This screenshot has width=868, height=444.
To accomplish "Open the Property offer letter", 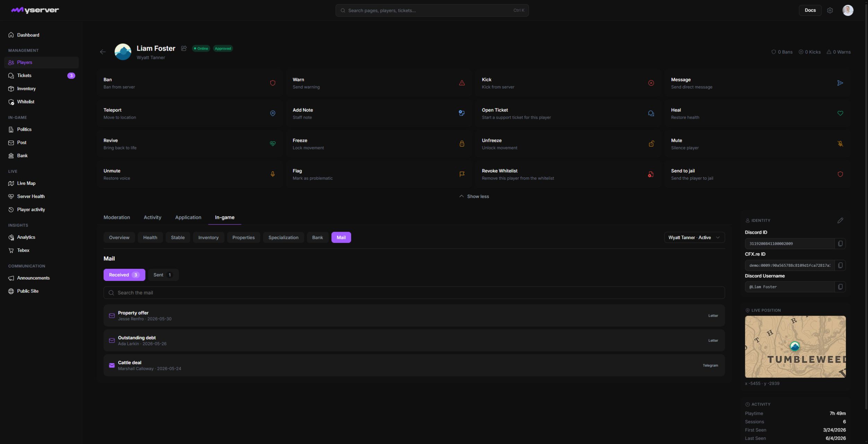I will pos(414,316).
